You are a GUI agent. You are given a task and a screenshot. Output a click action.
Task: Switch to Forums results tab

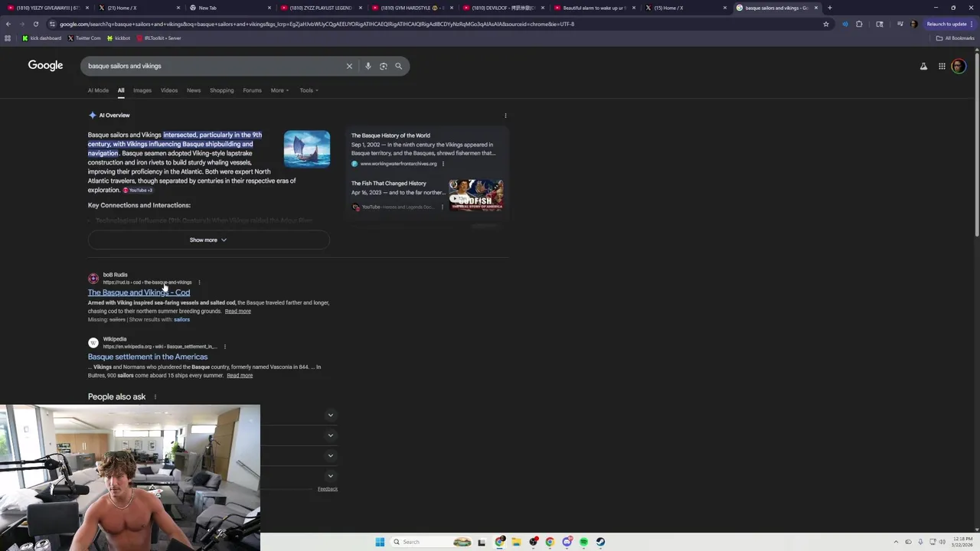pos(252,90)
